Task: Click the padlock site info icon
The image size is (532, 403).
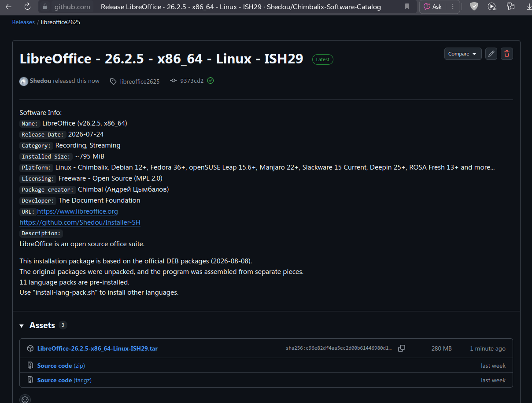Action: click(45, 7)
